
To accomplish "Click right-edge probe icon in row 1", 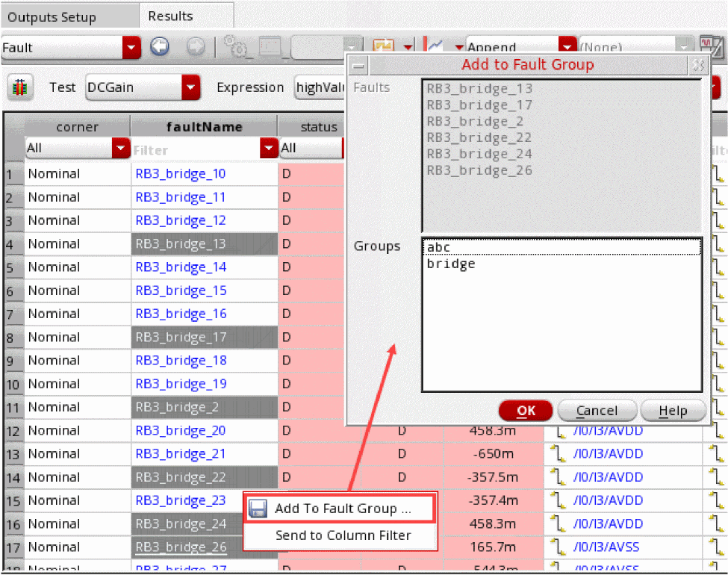I will 718,174.
